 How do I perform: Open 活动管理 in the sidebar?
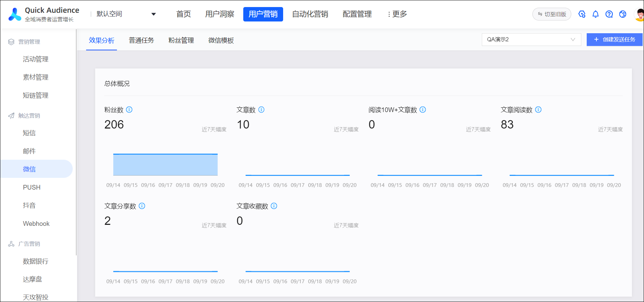tap(36, 59)
